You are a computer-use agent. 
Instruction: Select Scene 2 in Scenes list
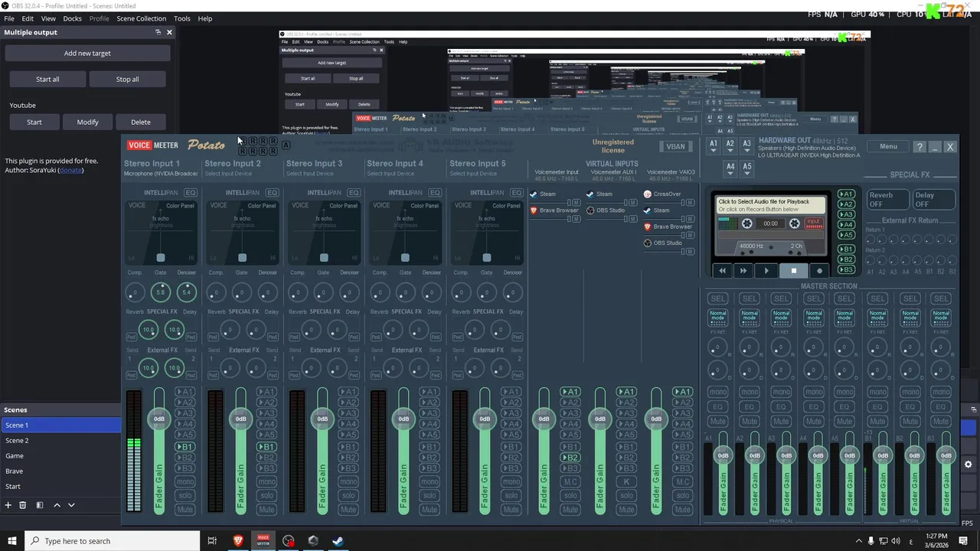coord(60,440)
